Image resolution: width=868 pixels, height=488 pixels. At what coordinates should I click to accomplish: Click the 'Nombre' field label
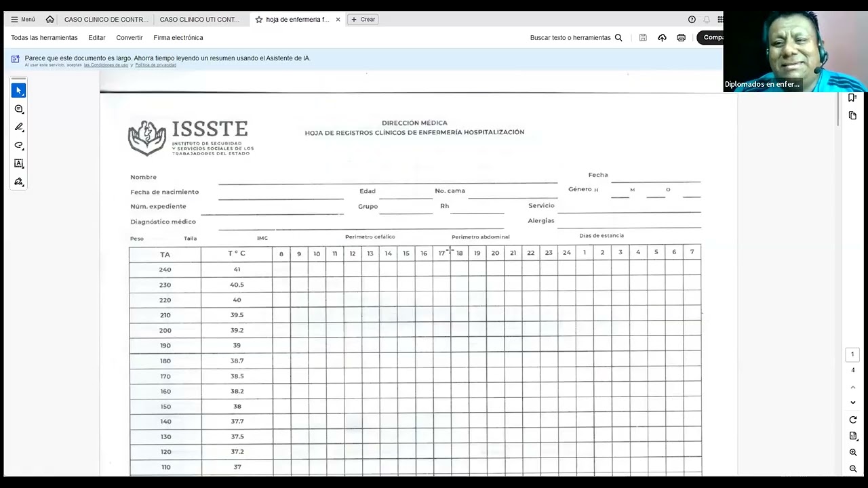[x=143, y=178]
